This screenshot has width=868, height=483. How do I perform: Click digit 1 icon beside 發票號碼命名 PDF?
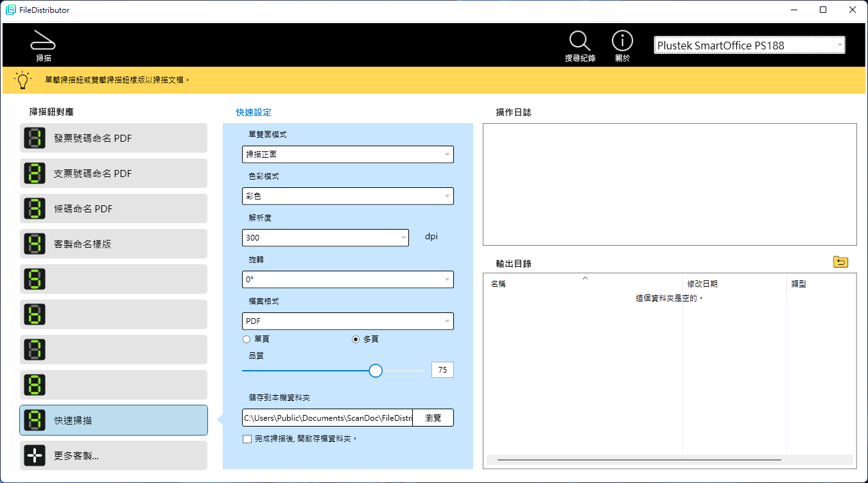(35, 138)
